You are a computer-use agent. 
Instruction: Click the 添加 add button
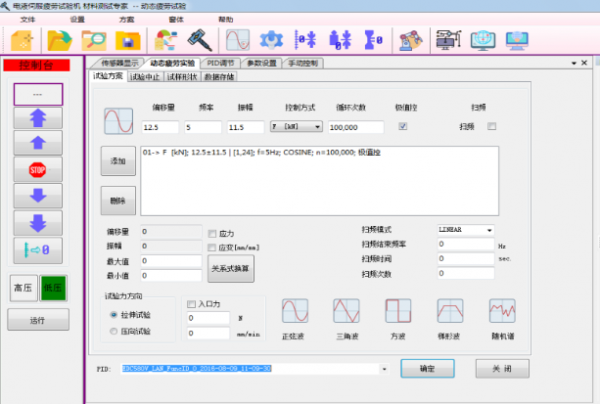pyautogui.click(x=119, y=160)
